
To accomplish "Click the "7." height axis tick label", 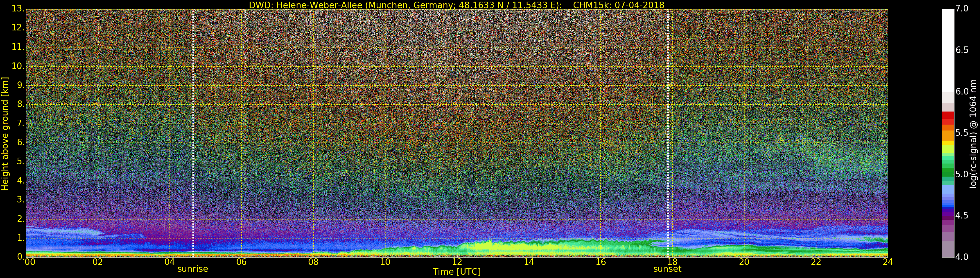I will [x=21, y=123].
